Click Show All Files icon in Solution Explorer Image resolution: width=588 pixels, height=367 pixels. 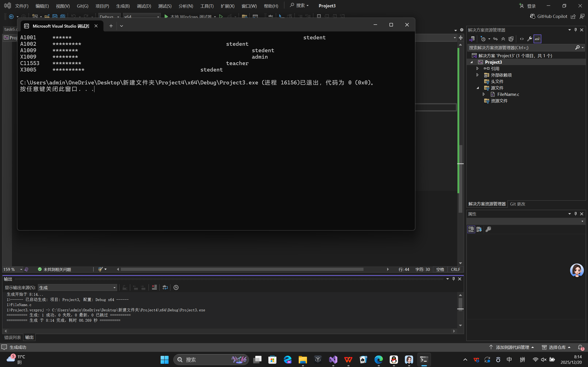(x=511, y=39)
